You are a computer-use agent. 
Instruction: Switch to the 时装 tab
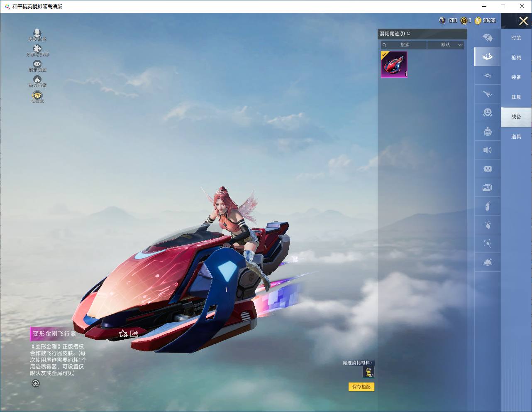(x=516, y=38)
